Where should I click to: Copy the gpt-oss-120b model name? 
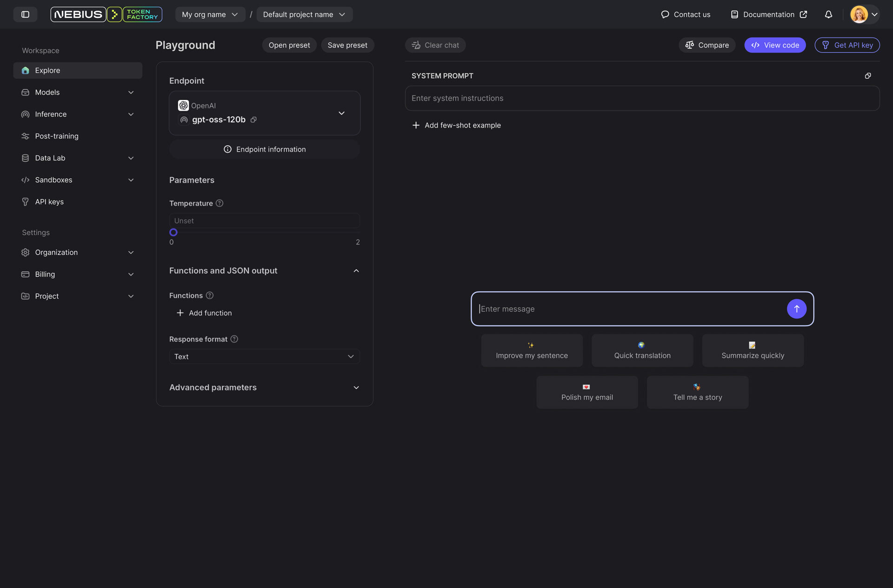(253, 120)
